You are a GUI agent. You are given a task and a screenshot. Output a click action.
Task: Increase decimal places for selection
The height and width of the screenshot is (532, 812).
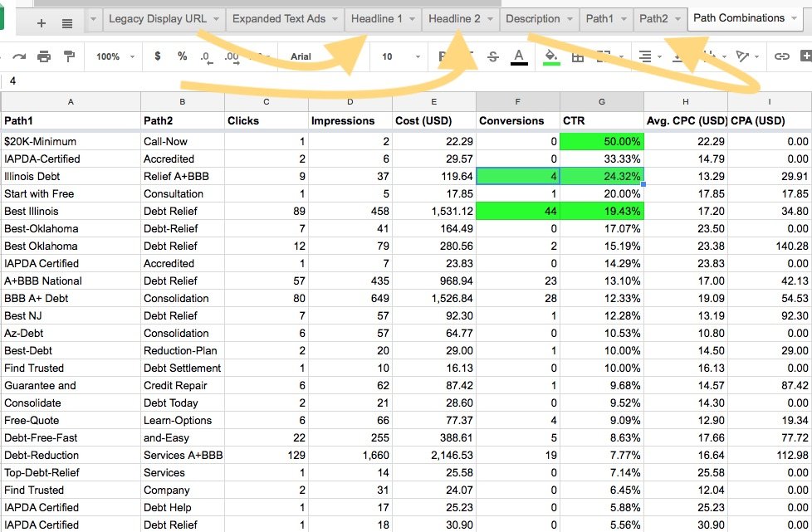tap(233, 56)
